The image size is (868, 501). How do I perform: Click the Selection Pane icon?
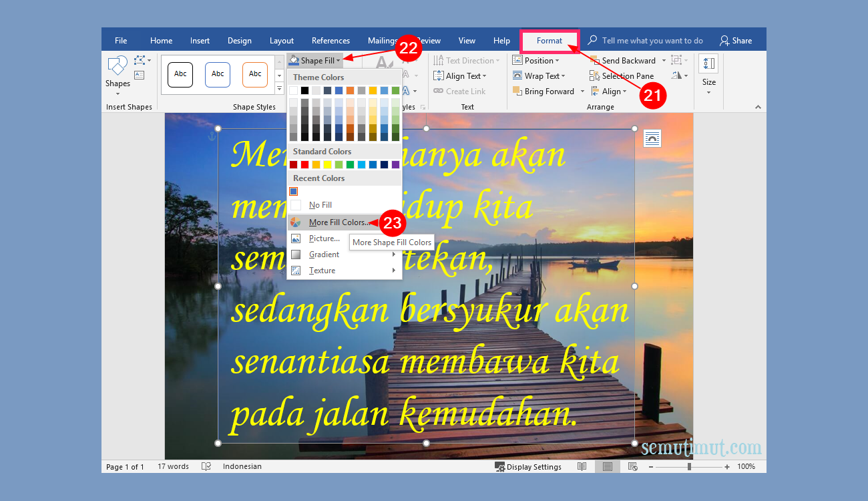[594, 76]
